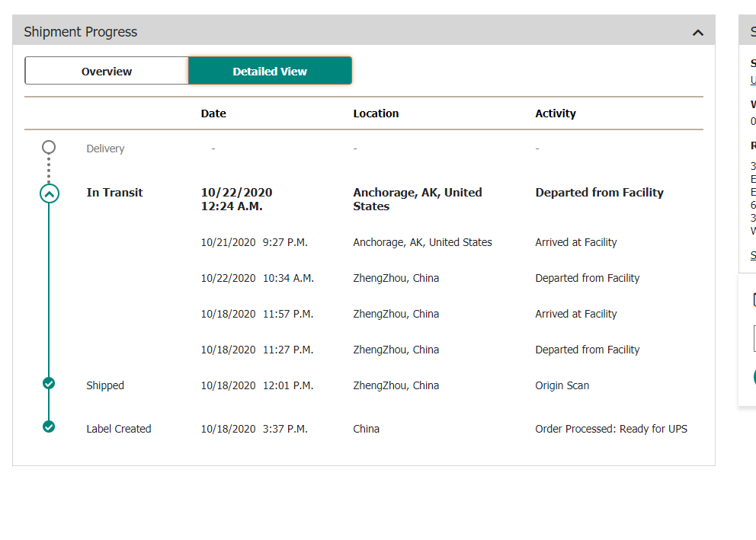Click the Shipped step label
The height and width of the screenshot is (540, 756).
[x=105, y=385]
